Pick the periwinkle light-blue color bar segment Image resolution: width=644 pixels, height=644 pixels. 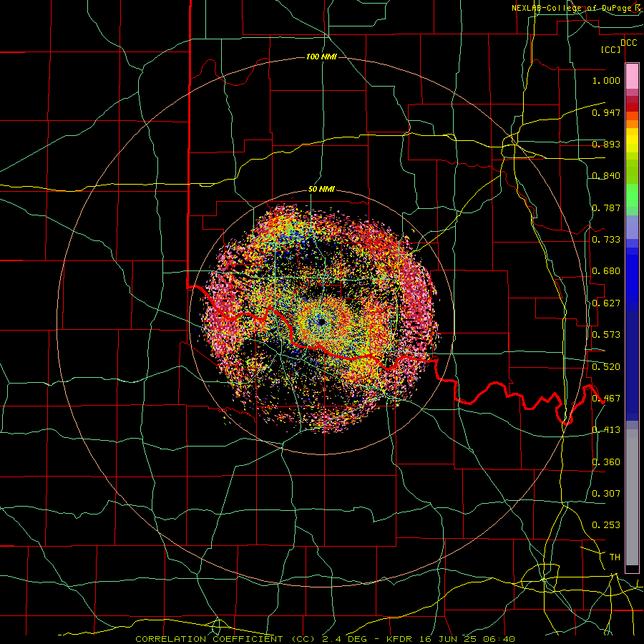[x=632, y=227]
